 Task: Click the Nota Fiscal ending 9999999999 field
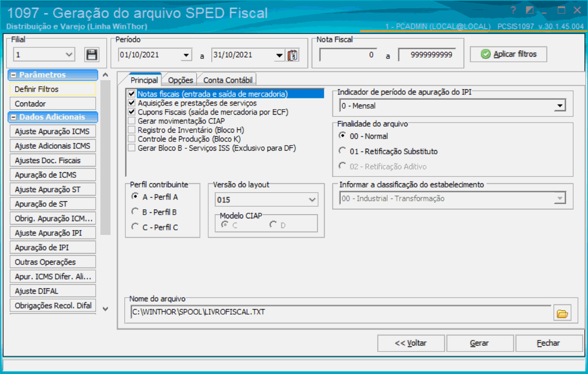(427, 55)
